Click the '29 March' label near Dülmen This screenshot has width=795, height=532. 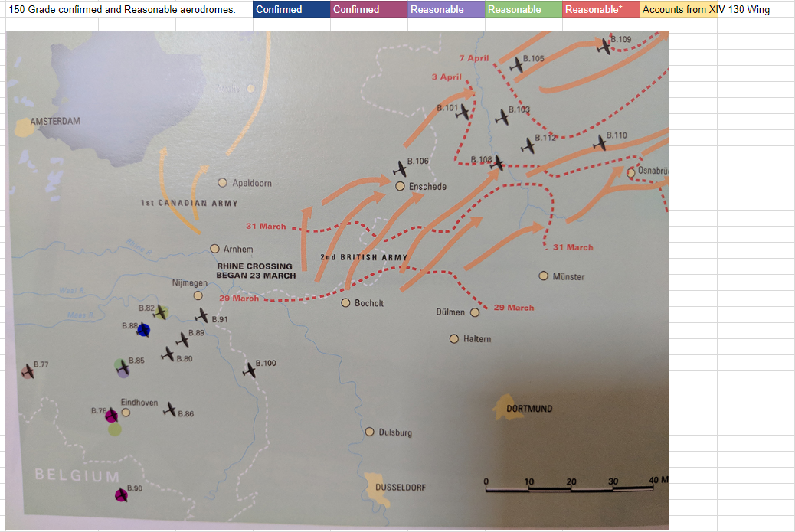coord(514,308)
